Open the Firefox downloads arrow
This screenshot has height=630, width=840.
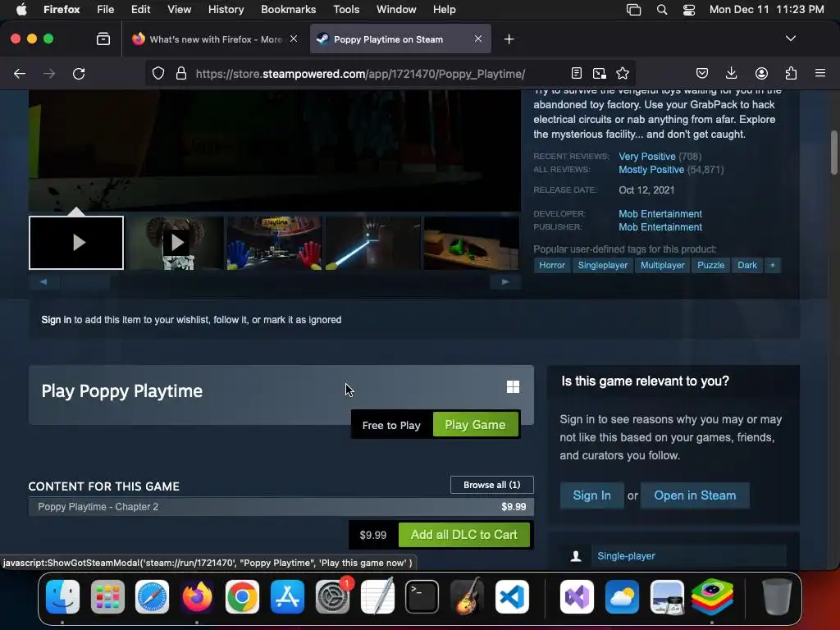click(731, 73)
